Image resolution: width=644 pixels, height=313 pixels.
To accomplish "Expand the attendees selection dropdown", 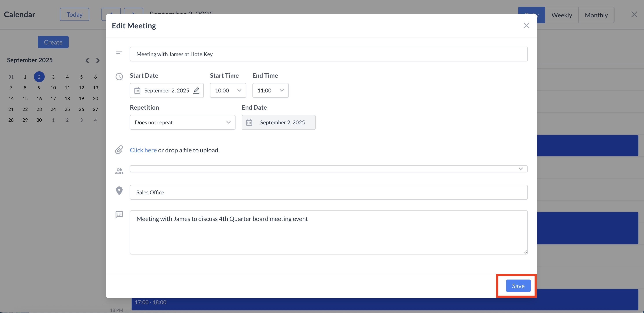I will (x=521, y=169).
